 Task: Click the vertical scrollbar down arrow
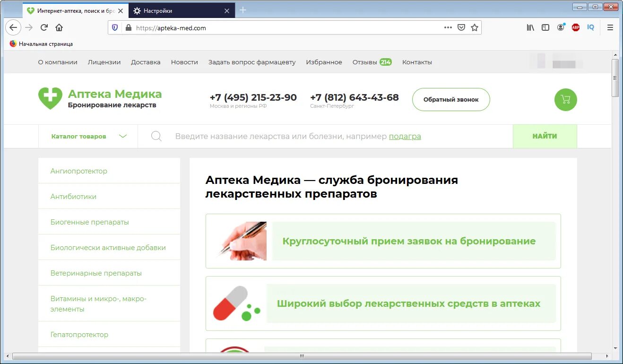point(615,348)
